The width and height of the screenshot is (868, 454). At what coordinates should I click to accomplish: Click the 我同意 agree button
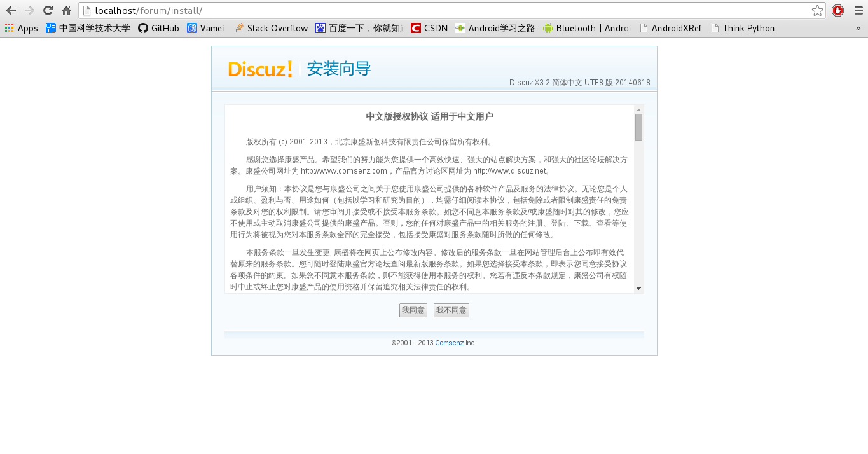tap(413, 310)
